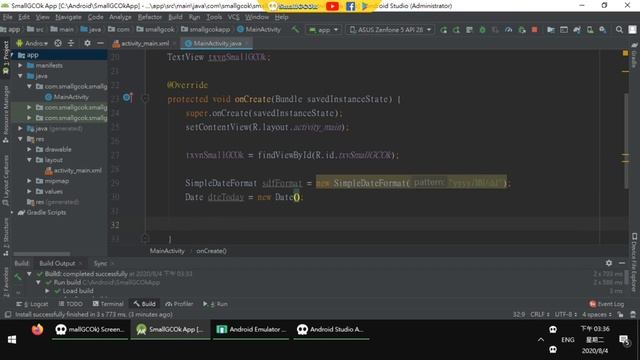
Task: Click the Debug app bug icon
Action: [482, 30]
